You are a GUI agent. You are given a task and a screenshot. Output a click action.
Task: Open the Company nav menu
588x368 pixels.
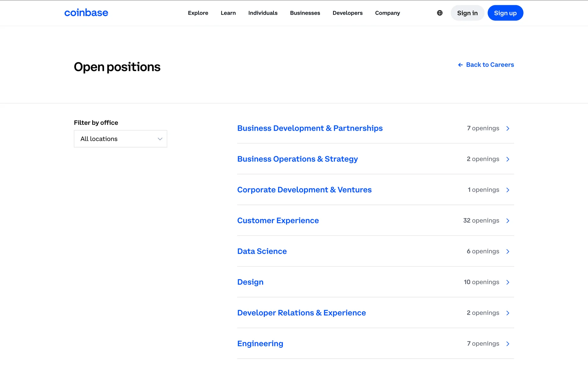387,13
